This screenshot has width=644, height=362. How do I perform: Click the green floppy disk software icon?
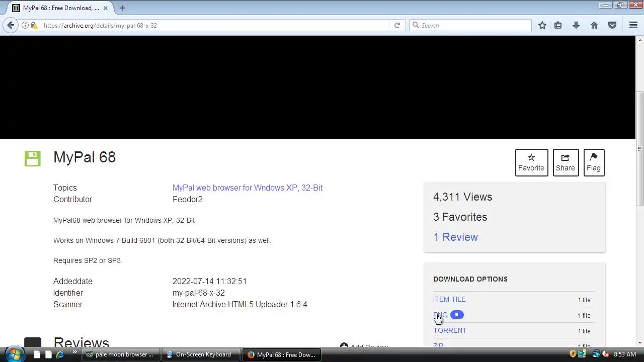32,158
